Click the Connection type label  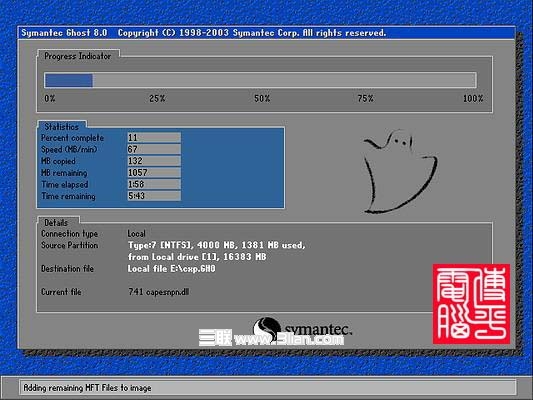pos(69,234)
